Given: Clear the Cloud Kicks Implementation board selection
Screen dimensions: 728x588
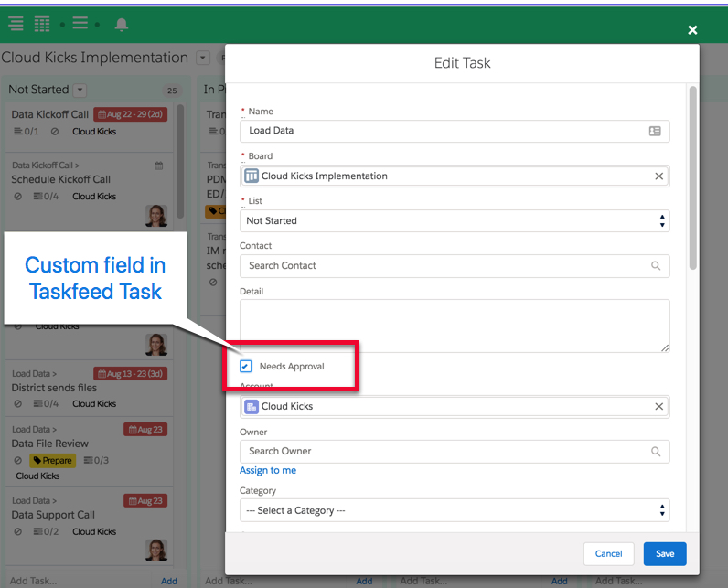Looking at the screenshot, I should click(x=658, y=176).
